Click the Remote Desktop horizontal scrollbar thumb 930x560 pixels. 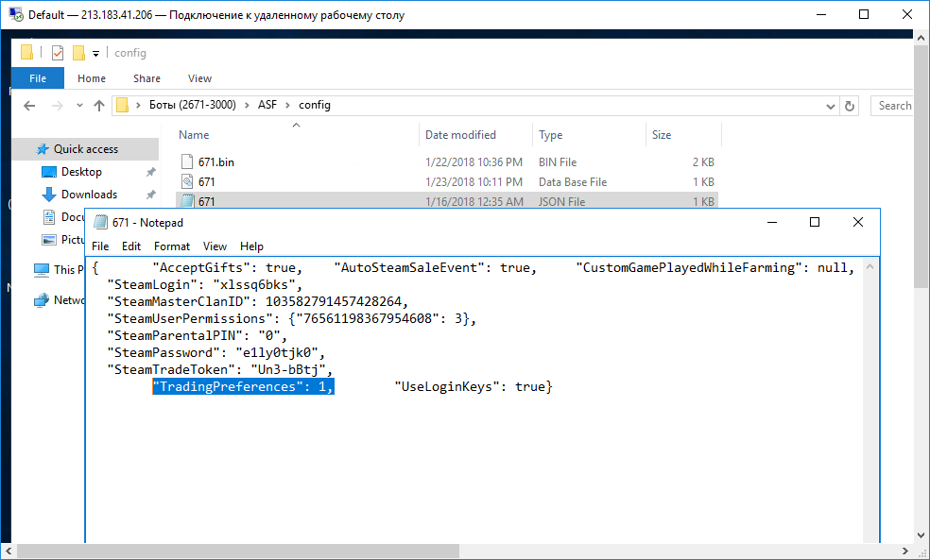click(238, 552)
